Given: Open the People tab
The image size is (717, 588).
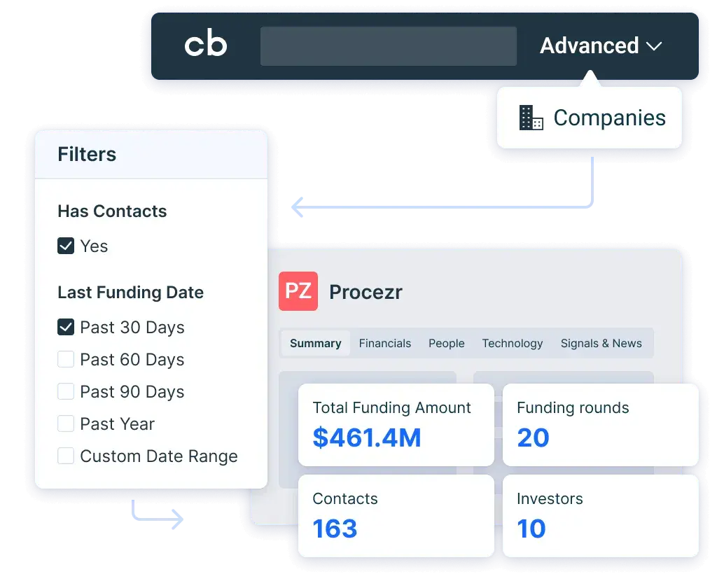Looking at the screenshot, I should pyautogui.click(x=446, y=344).
